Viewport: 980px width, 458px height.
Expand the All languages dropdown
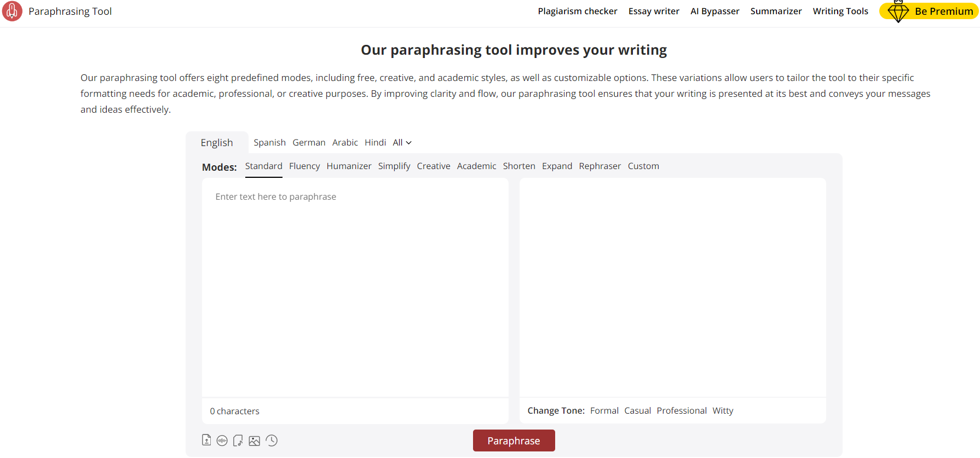[x=402, y=143]
